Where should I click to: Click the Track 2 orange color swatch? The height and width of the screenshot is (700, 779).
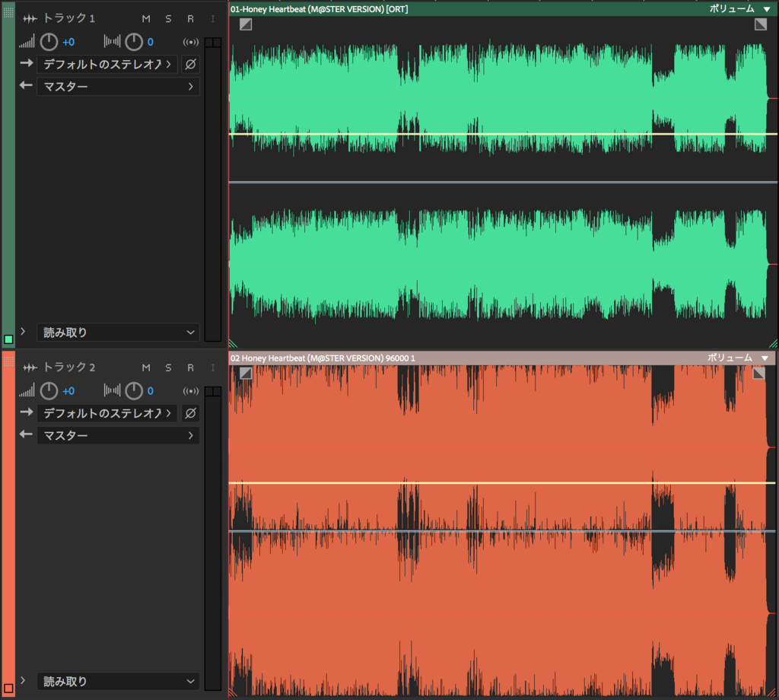(x=8, y=689)
